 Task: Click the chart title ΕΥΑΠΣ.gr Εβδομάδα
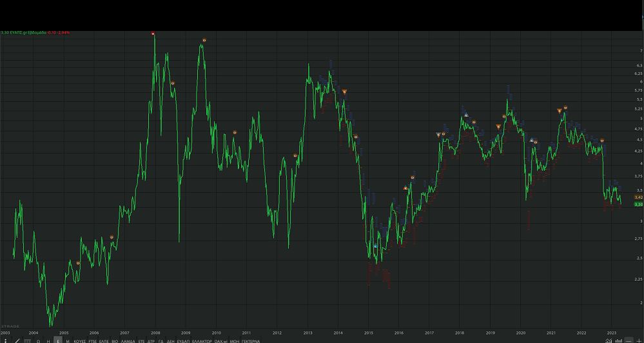[x=28, y=32]
